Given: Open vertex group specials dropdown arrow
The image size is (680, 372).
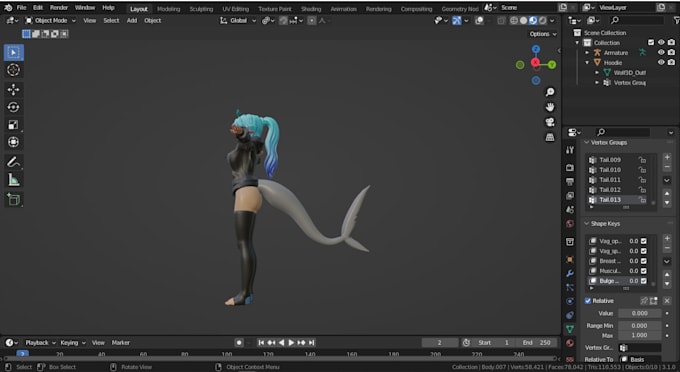Looking at the screenshot, I should click(x=667, y=180).
